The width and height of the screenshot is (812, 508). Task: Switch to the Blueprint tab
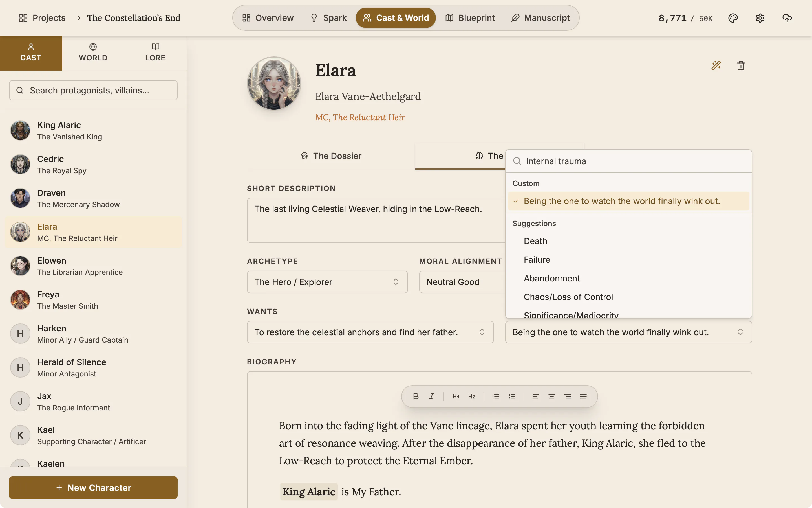coord(470,18)
